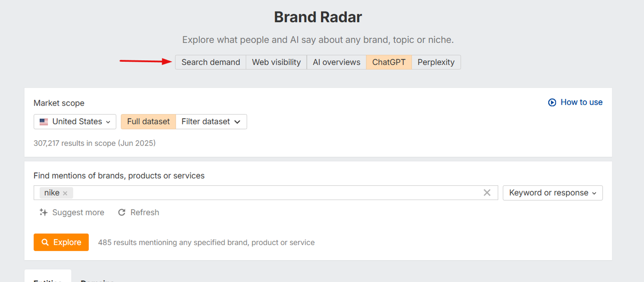Select the ChatGPT tab

pyautogui.click(x=389, y=62)
